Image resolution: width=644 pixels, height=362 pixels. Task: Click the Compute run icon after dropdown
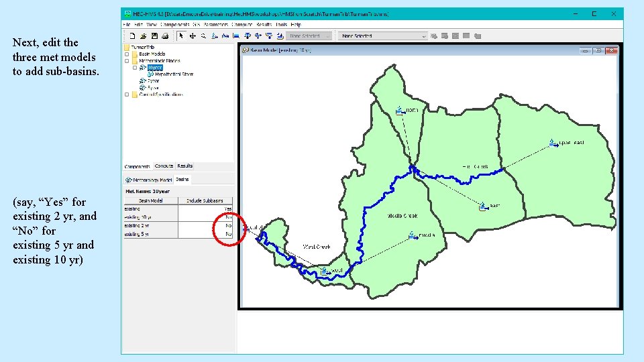[x=434, y=36]
